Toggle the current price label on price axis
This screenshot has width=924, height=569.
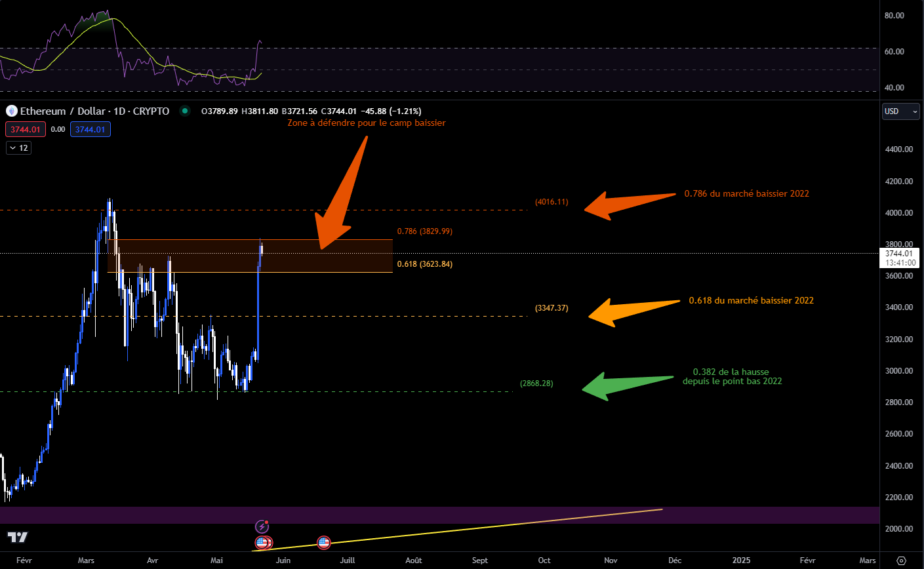point(899,258)
